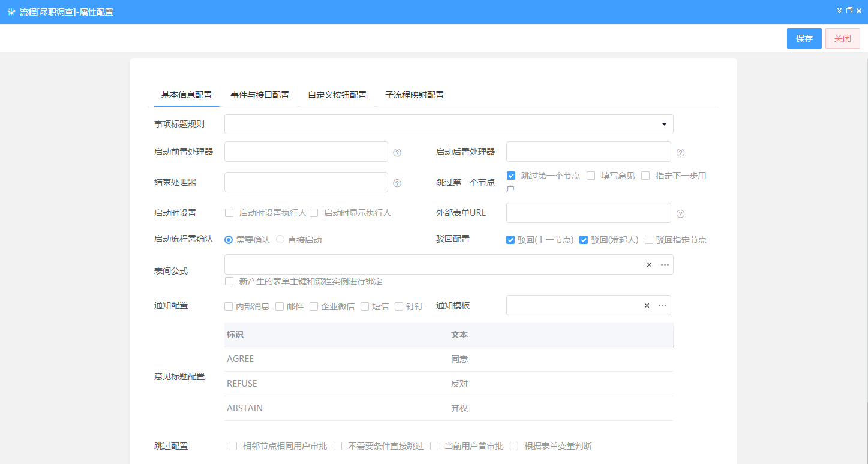Click the 保存 button
This screenshot has width=868, height=464.
coord(804,38)
